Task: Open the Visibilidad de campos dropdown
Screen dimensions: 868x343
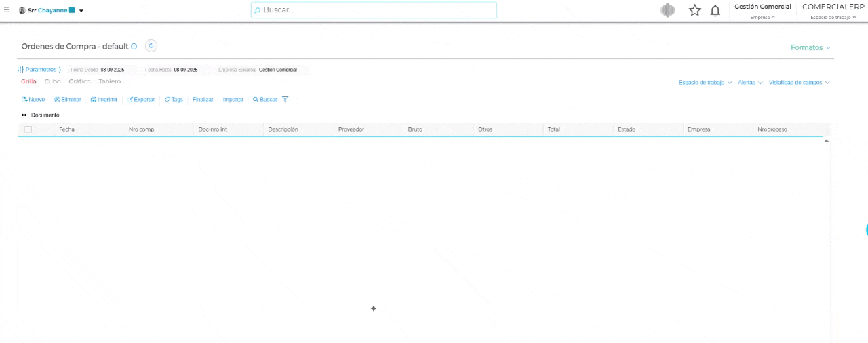Action: (x=799, y=83)
